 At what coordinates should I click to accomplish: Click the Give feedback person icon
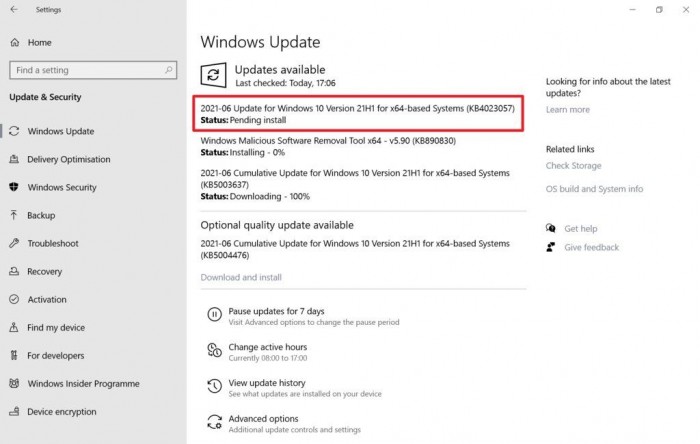tap(551, 247)
